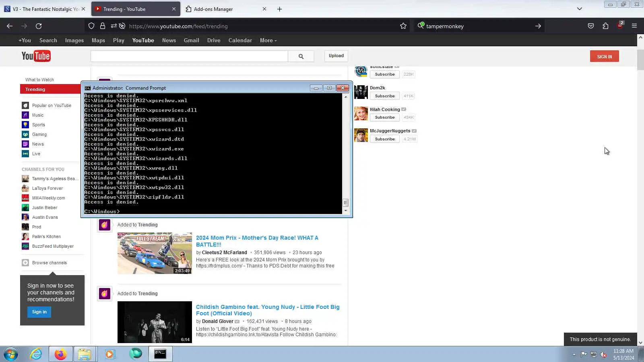Open Maps in the Google bar
Screen dimensions: 644x362
98,40
